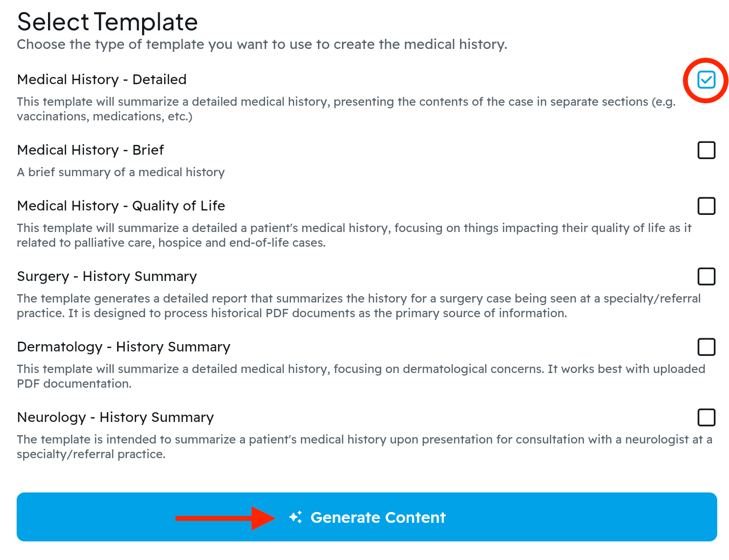Enable the Dermatology - History Summary template
The image size is (729, 560).
pyautogui.click(x=706, y=347)
